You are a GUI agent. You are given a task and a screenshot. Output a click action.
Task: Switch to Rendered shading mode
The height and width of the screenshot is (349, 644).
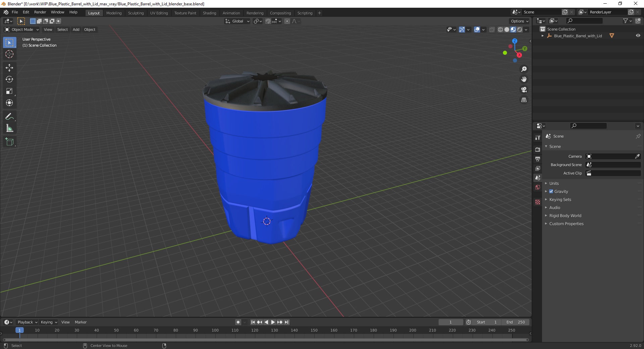pyautogui.click(x=520, y=30)
